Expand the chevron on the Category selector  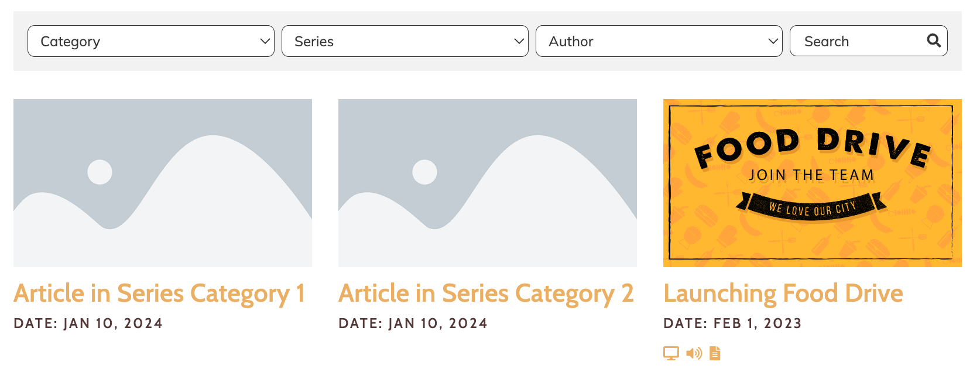(265, 41)
